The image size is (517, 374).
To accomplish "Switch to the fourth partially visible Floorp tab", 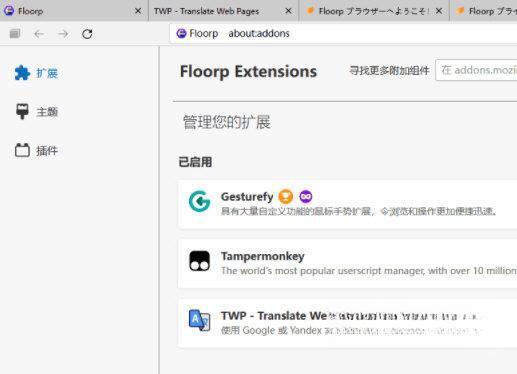I will (483, 11).
